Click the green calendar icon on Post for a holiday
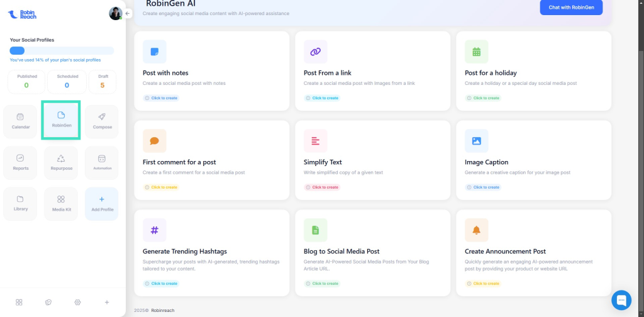This screenshot has height=317, width=644. click(x=477, y=52)
